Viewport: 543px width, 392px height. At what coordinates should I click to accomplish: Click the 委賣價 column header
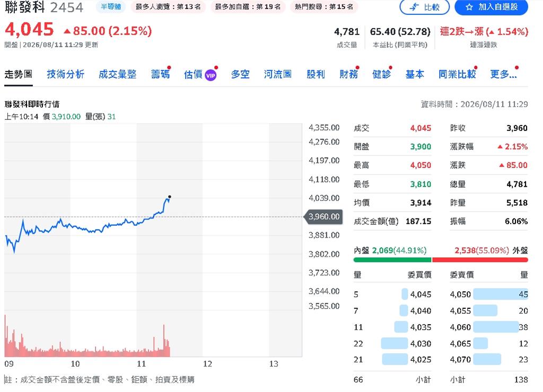tap(462, 275)
